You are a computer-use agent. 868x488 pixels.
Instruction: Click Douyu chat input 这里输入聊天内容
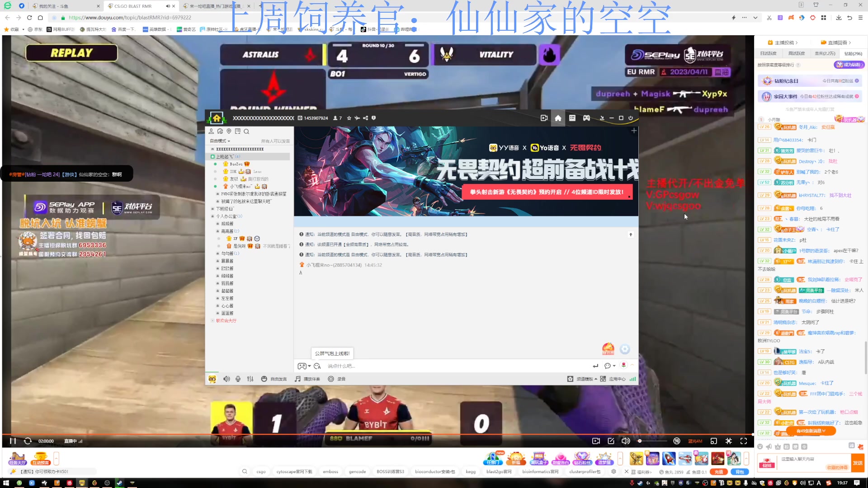pyautogui.click(x=814, y=459)
